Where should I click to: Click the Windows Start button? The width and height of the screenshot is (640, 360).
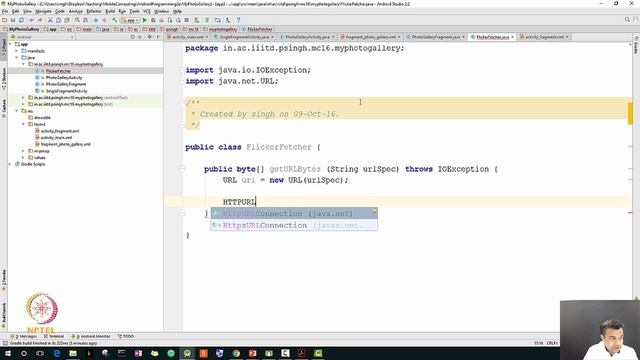7,353
